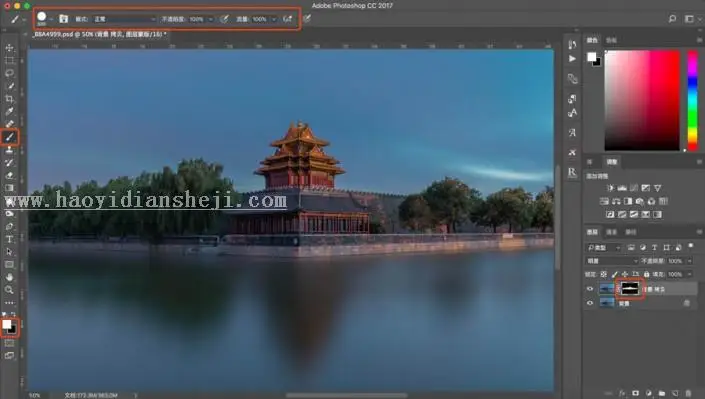Open the layer blend mode dropdown

(x=612, y=261)
